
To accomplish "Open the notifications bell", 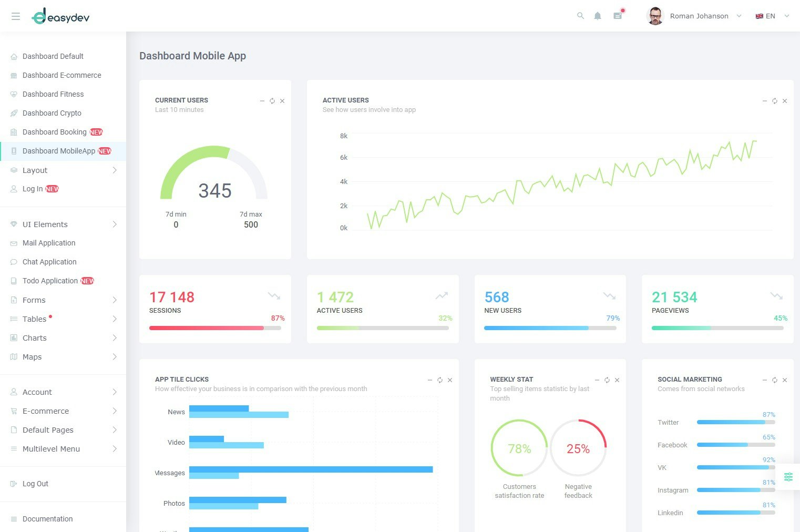I will (598, 16).
